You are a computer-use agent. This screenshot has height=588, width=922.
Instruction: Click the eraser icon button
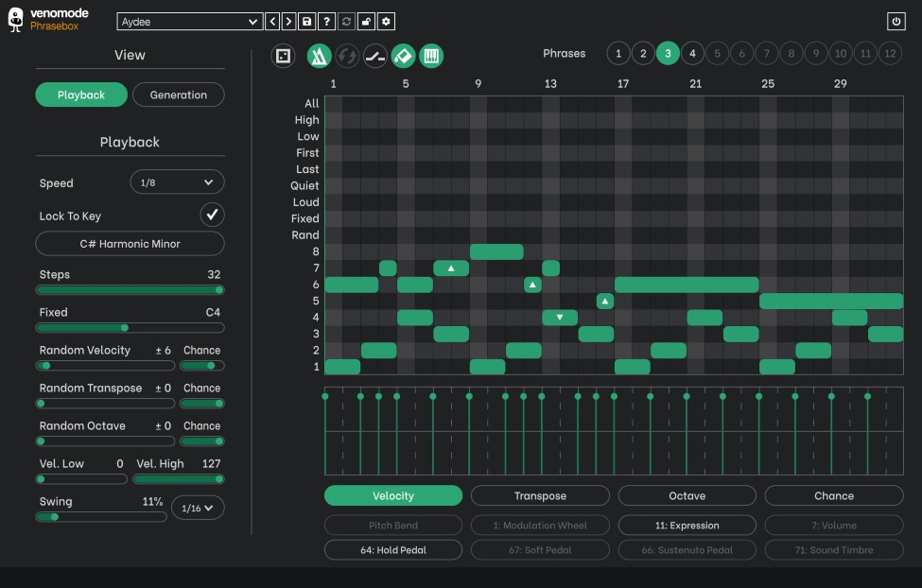[x=403, y=57]
